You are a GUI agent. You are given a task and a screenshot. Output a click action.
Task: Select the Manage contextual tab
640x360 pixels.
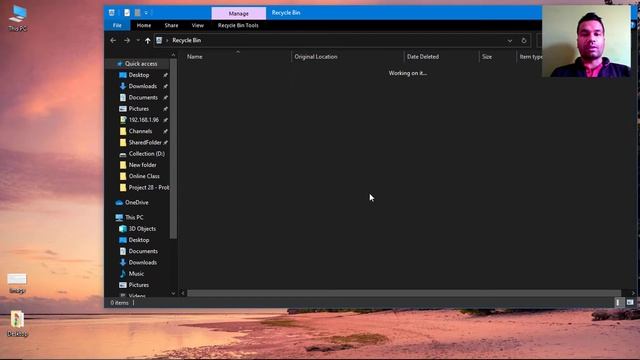tap(239, 13)
